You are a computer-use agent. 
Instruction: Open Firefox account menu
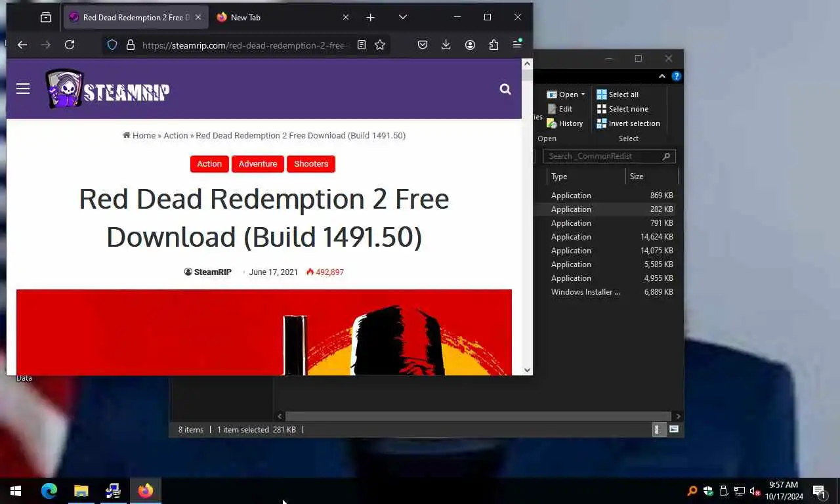[470, 45]
